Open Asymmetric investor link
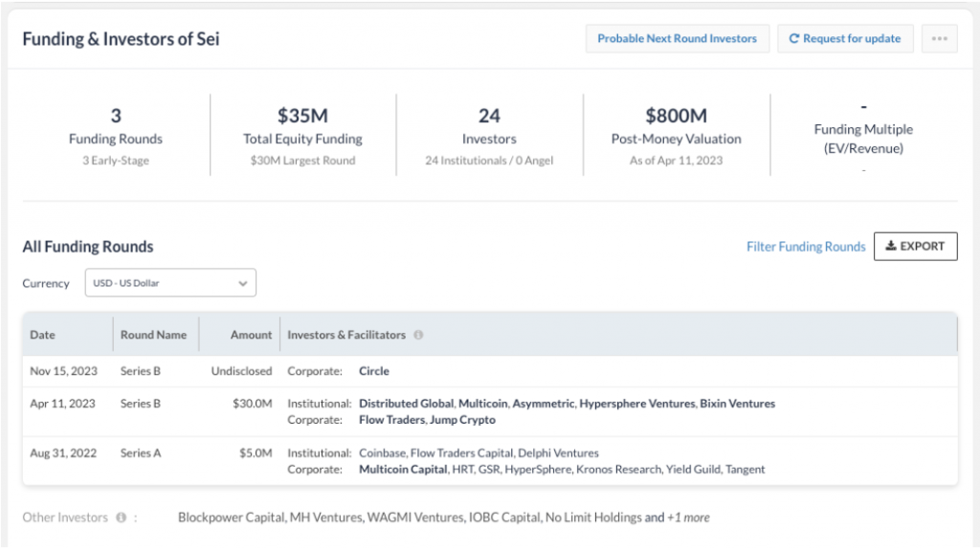This screenshot has width=980, height=549. click(544, 404)
